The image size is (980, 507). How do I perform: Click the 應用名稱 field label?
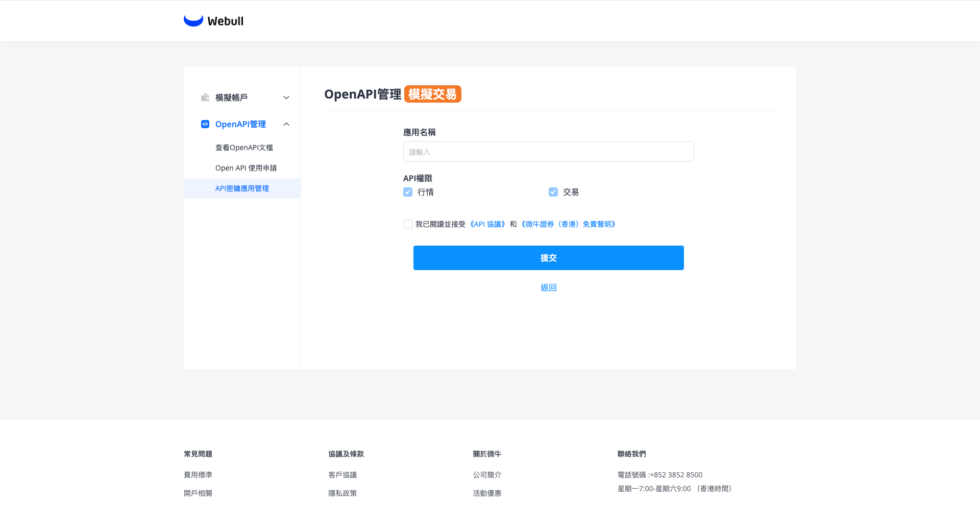(x=420, y=132)
